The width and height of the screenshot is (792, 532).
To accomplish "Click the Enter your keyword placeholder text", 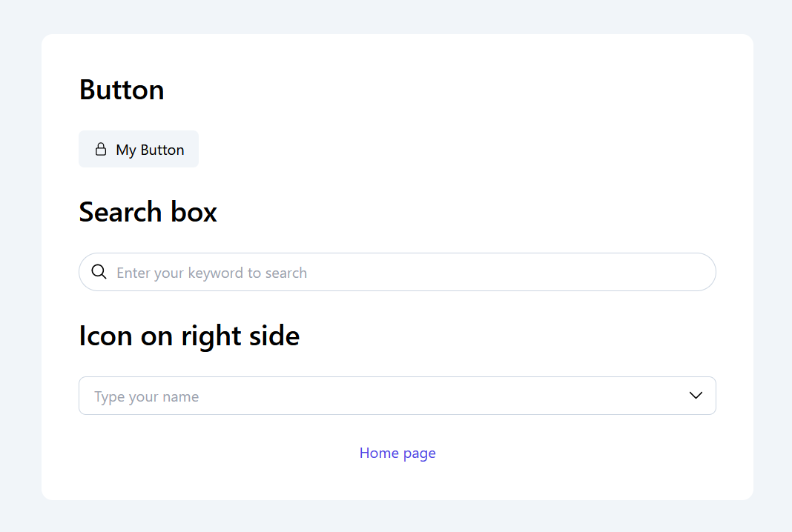I will [211, 273].
